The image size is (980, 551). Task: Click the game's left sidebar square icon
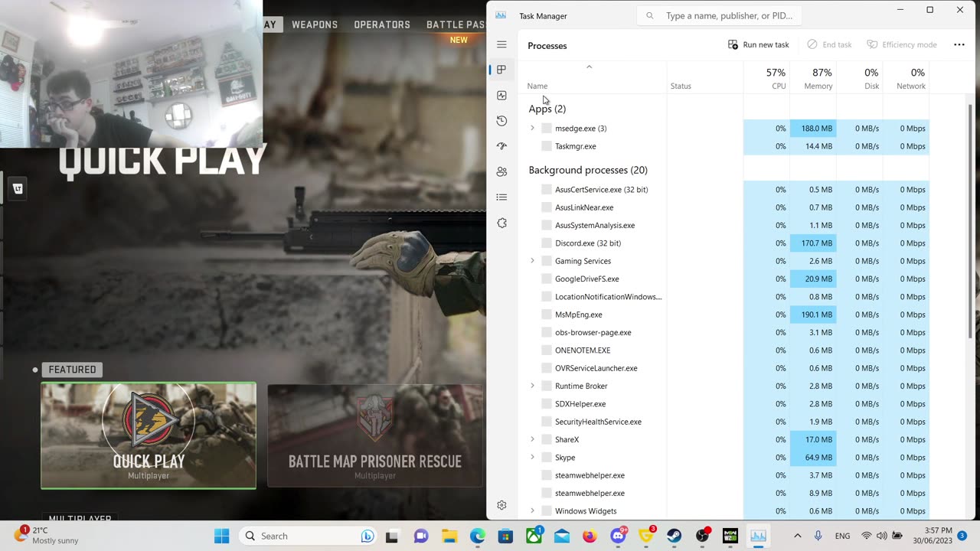(x=18, y=188)
